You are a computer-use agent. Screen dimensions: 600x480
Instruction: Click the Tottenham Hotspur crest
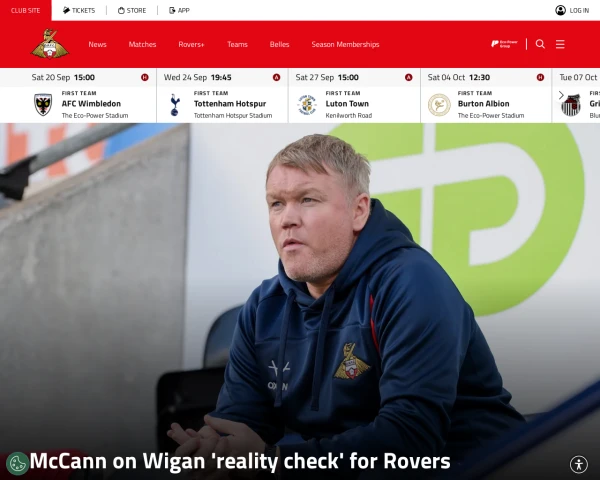pyautogui.click(x=174, y=104)
